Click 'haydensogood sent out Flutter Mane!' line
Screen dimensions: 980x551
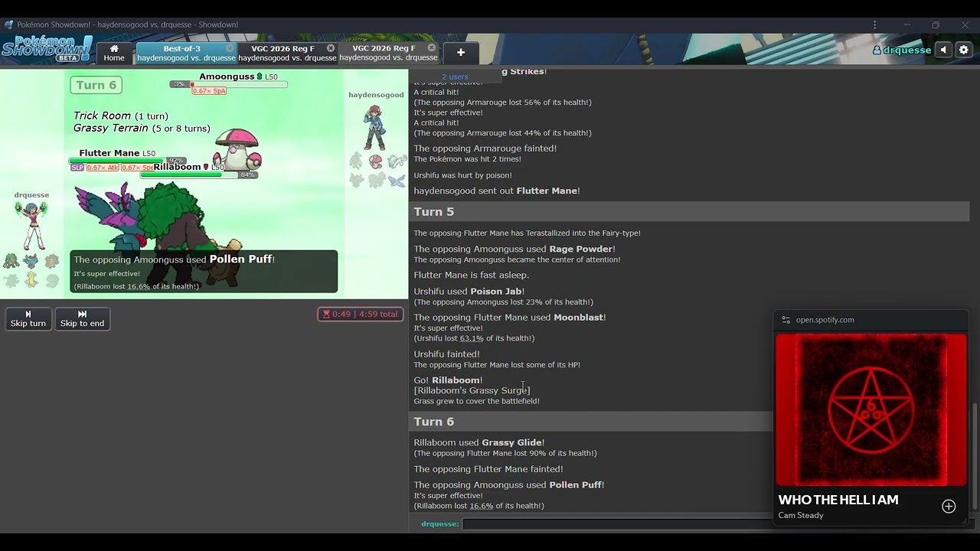pyautogui.click(x=497, y=191)
